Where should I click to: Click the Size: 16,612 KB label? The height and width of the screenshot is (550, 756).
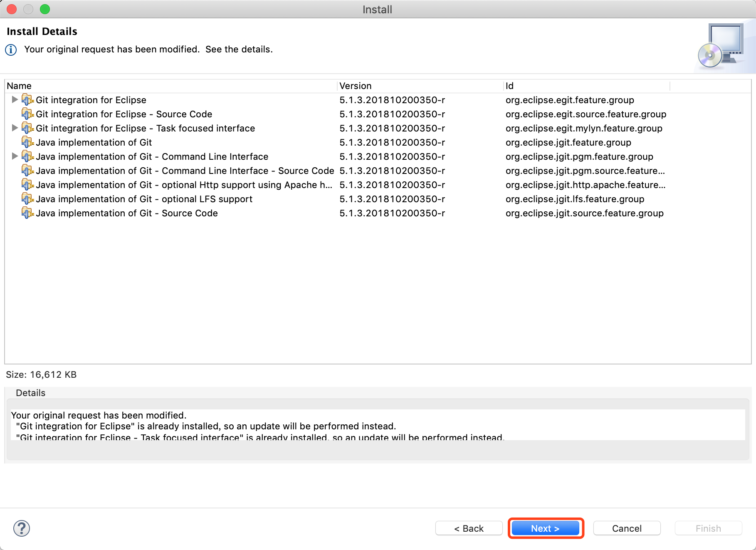pos(41,374)
